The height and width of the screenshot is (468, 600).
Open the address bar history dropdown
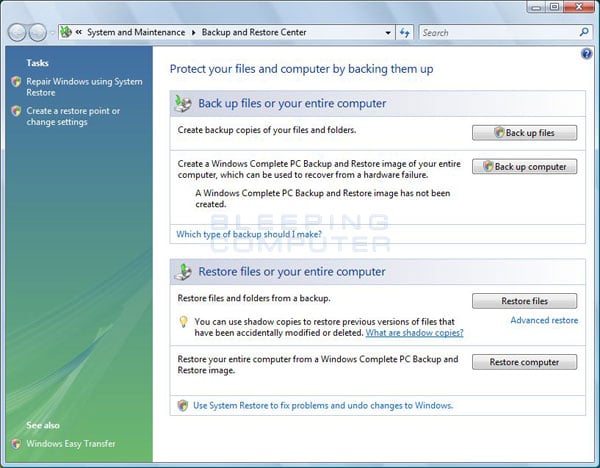pyautogui.click(x=388, y=33)
